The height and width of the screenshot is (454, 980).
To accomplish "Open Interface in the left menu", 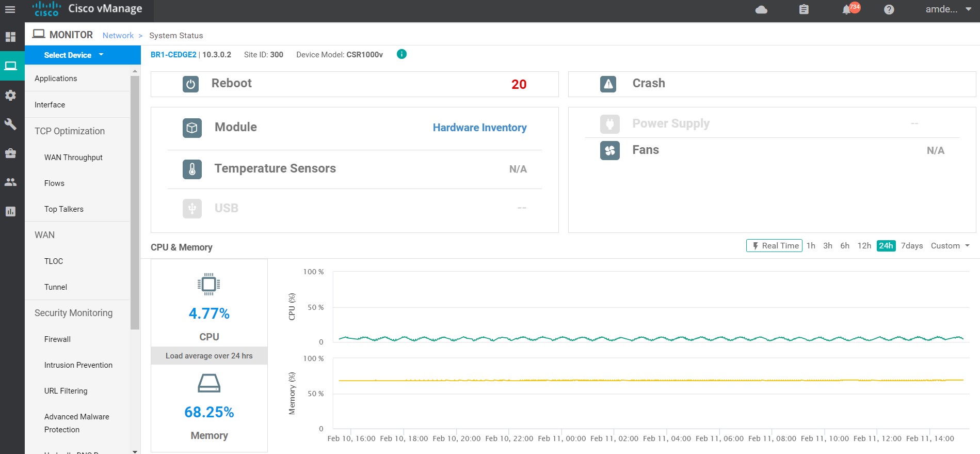I will pyautogui.click(x=50, y=105).
